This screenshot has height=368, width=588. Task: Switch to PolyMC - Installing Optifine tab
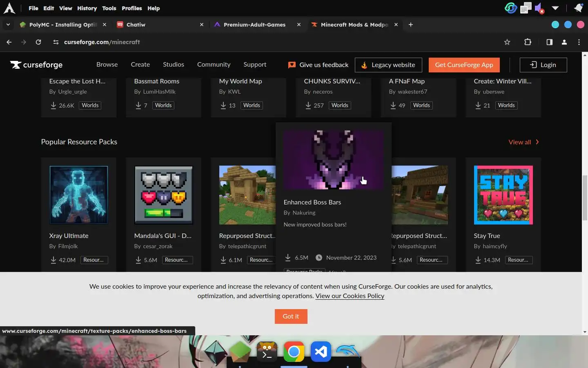coord(63,25)
